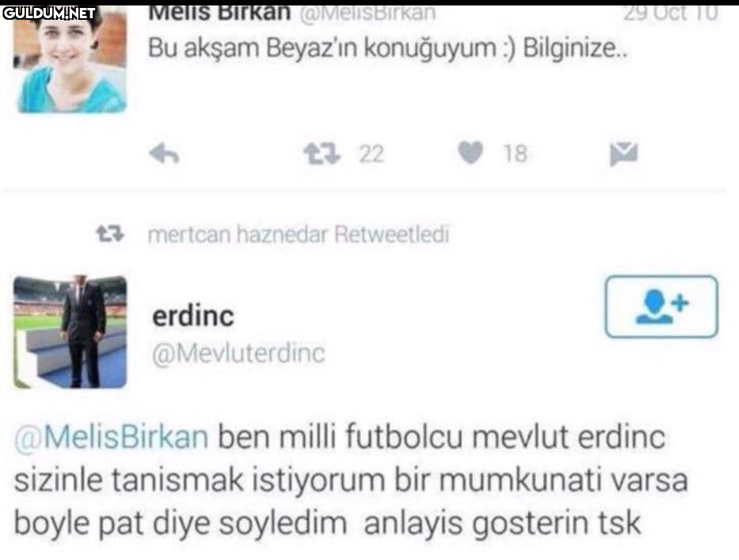Viewport: 739px width, 560px height.
Task: Open the Melis Birkan display name
Action: (x=219, y=13)
